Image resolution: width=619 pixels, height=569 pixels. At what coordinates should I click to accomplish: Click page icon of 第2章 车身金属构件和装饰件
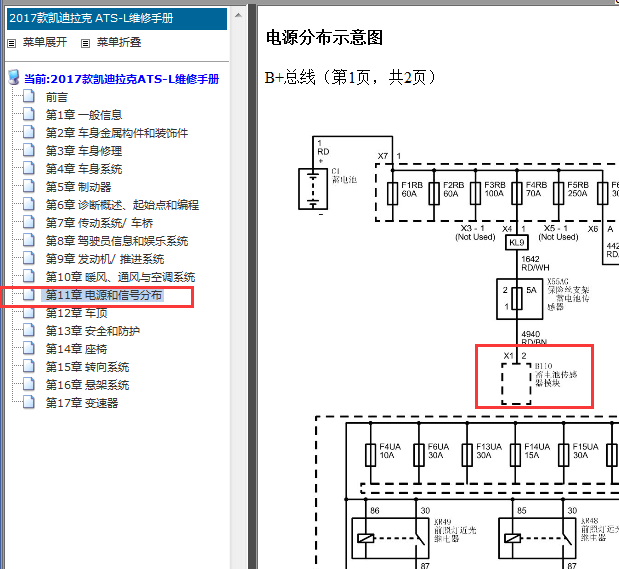(28, 132)
